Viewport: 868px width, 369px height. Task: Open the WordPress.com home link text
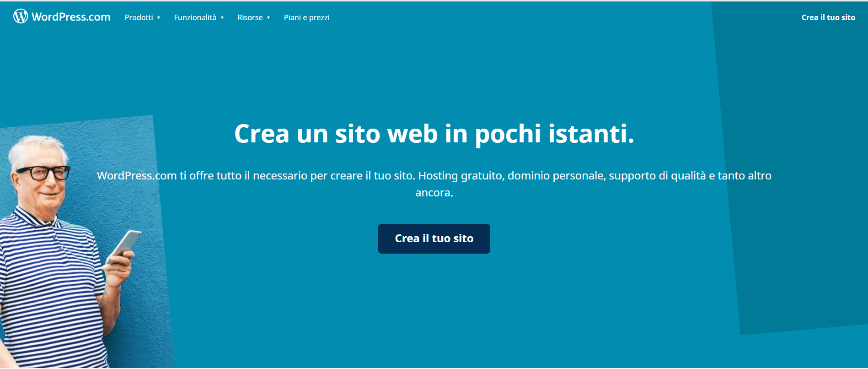[x=71, y=17]
